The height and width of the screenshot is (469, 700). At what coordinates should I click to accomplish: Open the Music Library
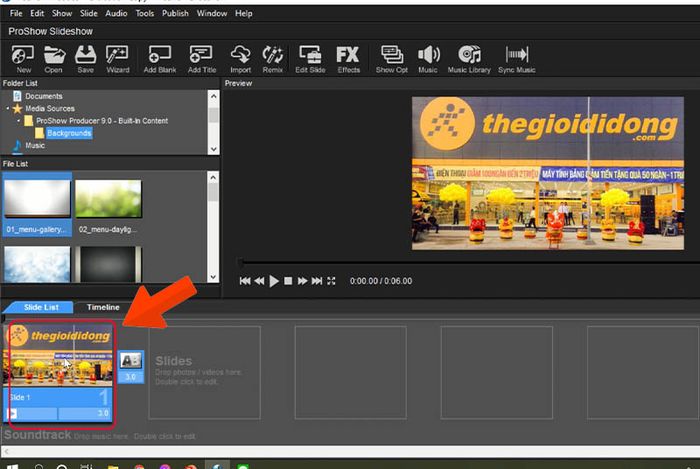click(469, 58)
